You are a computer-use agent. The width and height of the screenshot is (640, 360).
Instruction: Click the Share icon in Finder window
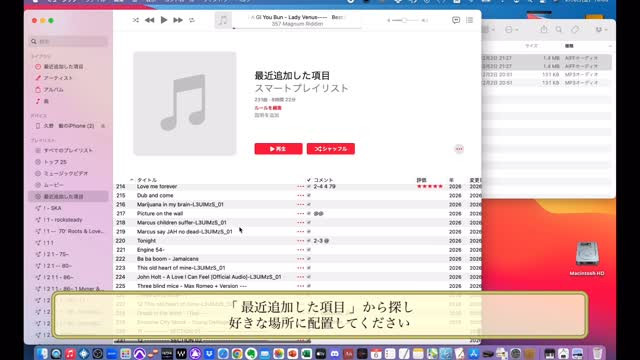pos(544,29)
